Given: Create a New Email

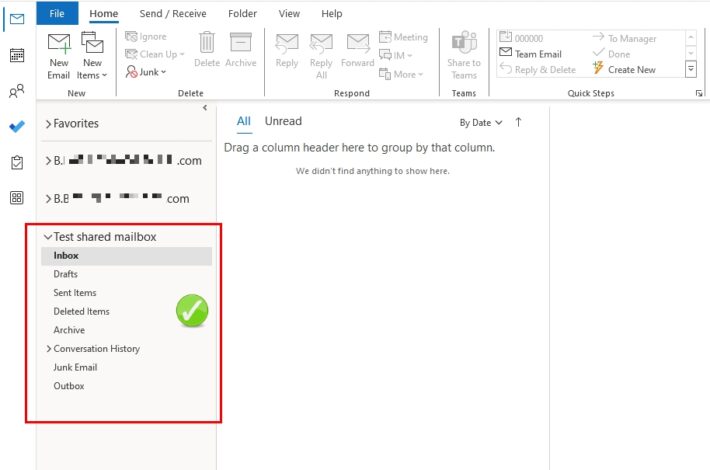Looking at the screenshot, I should pos(59,56).
